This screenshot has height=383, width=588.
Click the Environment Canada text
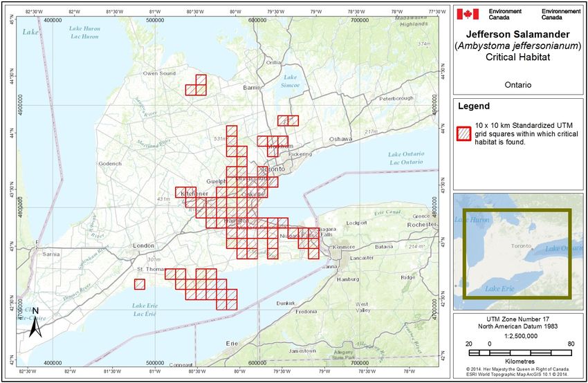coord(505,15)
